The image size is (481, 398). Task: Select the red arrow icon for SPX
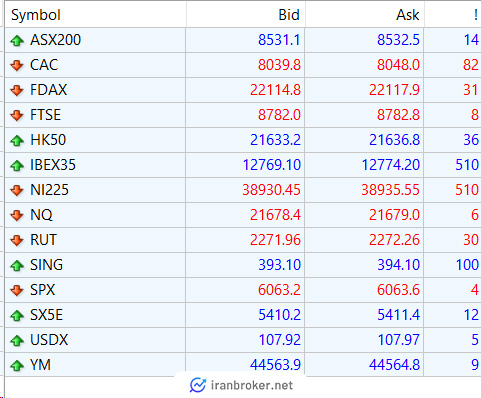(17, 290)
